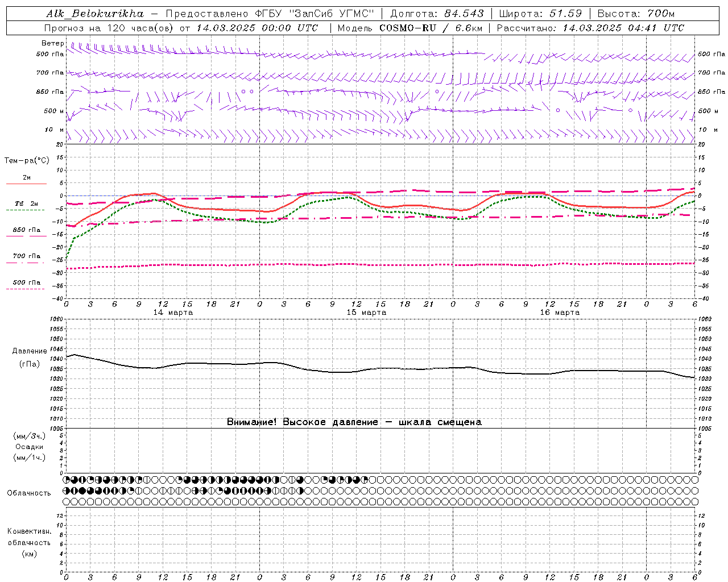This screenshot has height=582, width=728.
Task: Click the 15 марта date label
Action: pos(367,313)
